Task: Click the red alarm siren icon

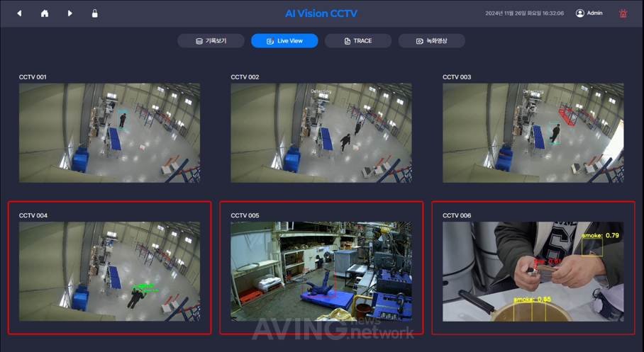Action: coord(623,13)
